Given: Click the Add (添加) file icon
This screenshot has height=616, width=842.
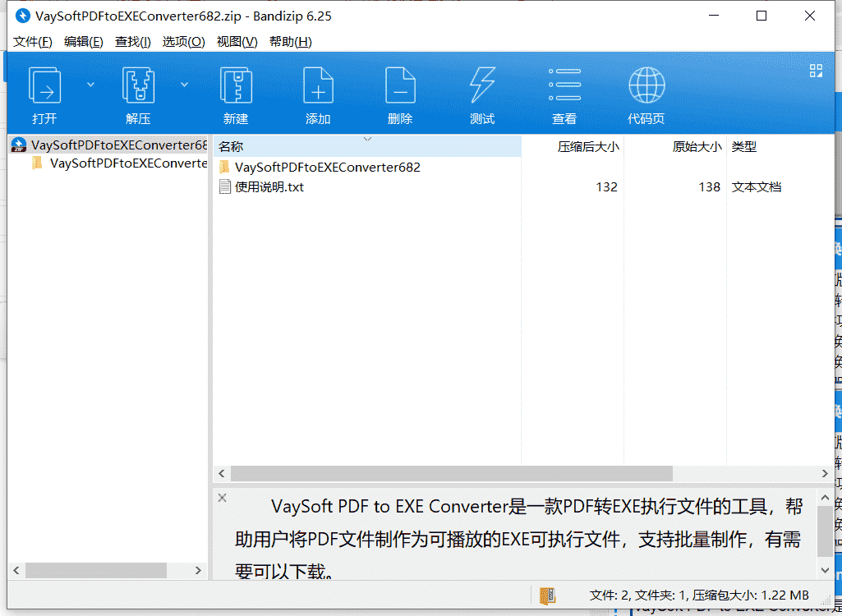Looking at the screenshot, I should pos(319,85).
